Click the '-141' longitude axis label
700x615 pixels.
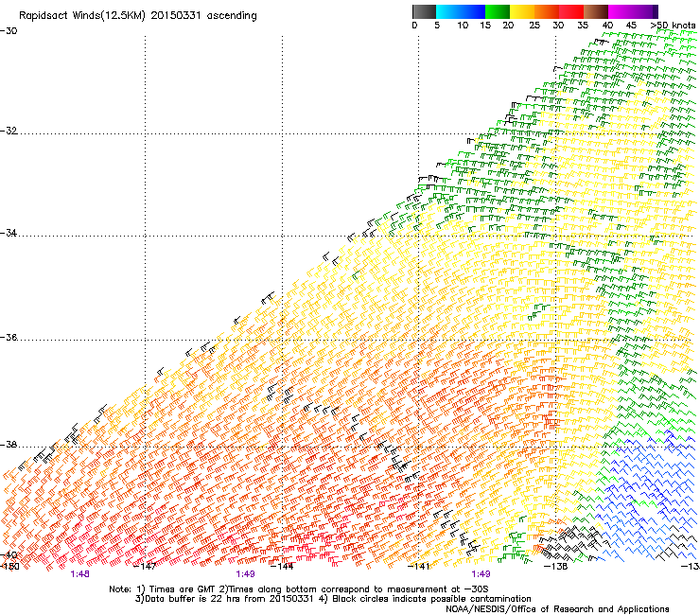[x=419, y=567]
